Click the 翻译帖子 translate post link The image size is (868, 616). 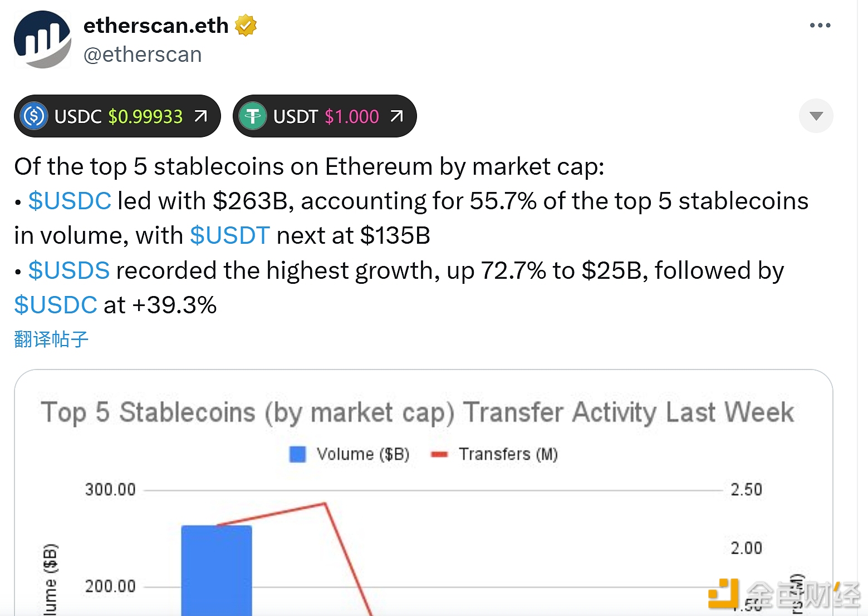pos(51,339)
